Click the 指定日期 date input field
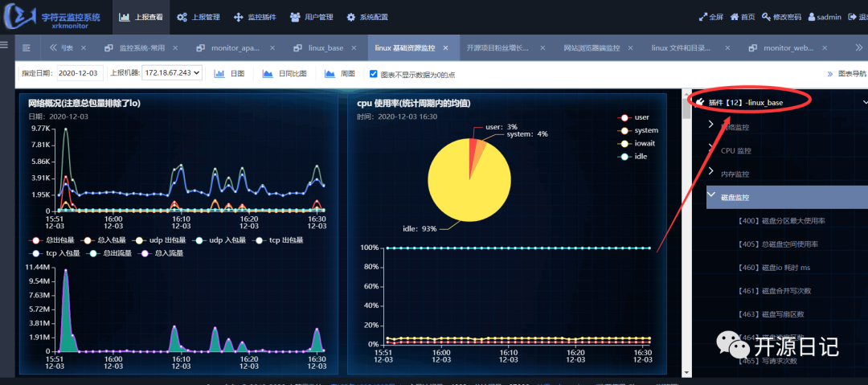This screenshot has width=868, height=385. pyautogui.click(x=80, y=73)
